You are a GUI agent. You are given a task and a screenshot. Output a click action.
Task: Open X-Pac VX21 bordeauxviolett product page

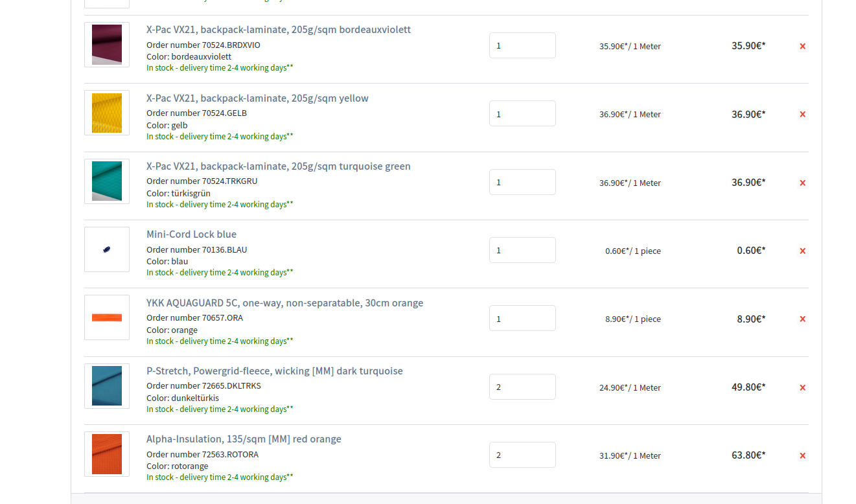pos(278,30)
